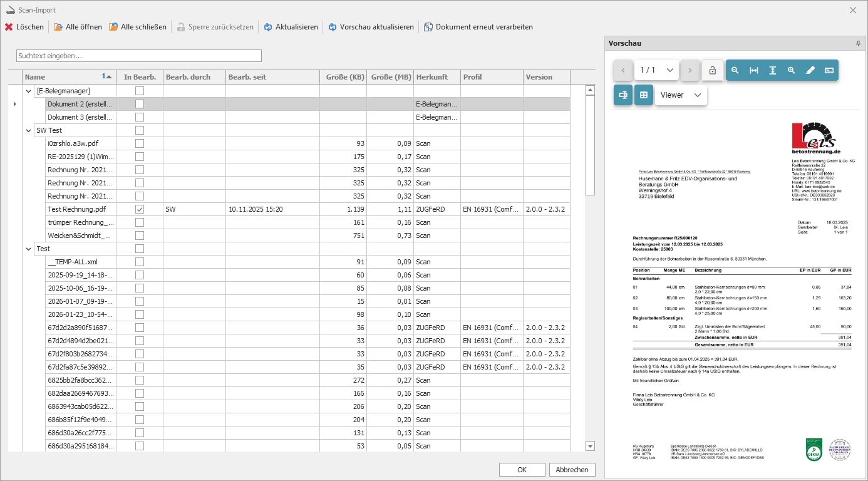Confirm the dialog with OK button
Screen dimensions: 868x481
tap(522, 469)
